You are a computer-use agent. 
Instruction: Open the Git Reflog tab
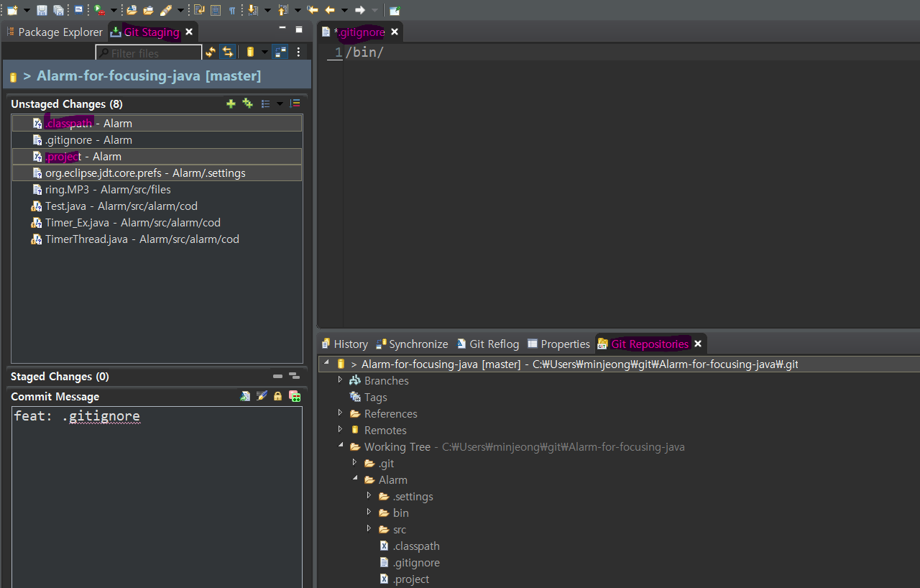pos(494,344)
